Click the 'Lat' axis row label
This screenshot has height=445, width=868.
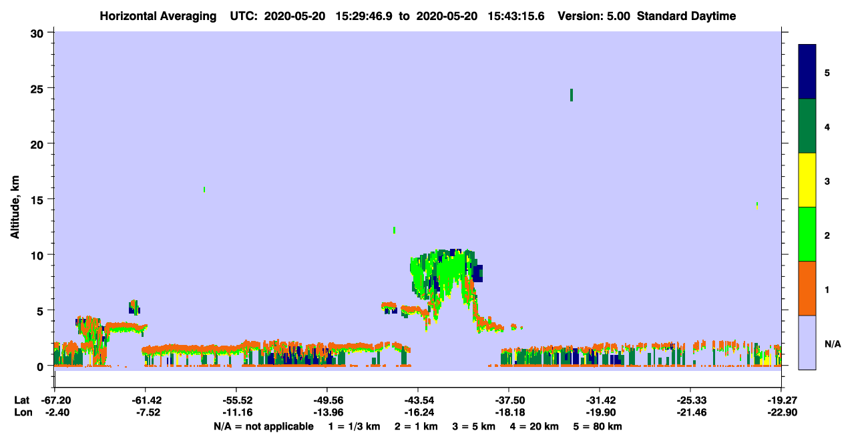point(21,400)
